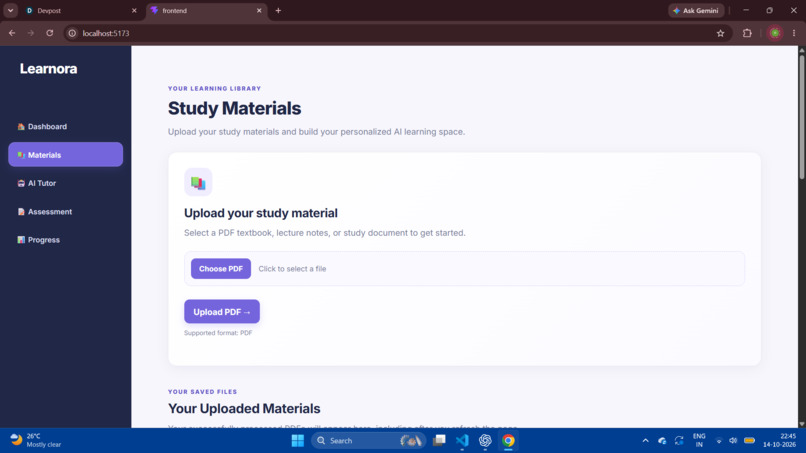Click the 'YOUR LEARNING LIBRARY' label
The image size is (806, 453).
point(214,88)
